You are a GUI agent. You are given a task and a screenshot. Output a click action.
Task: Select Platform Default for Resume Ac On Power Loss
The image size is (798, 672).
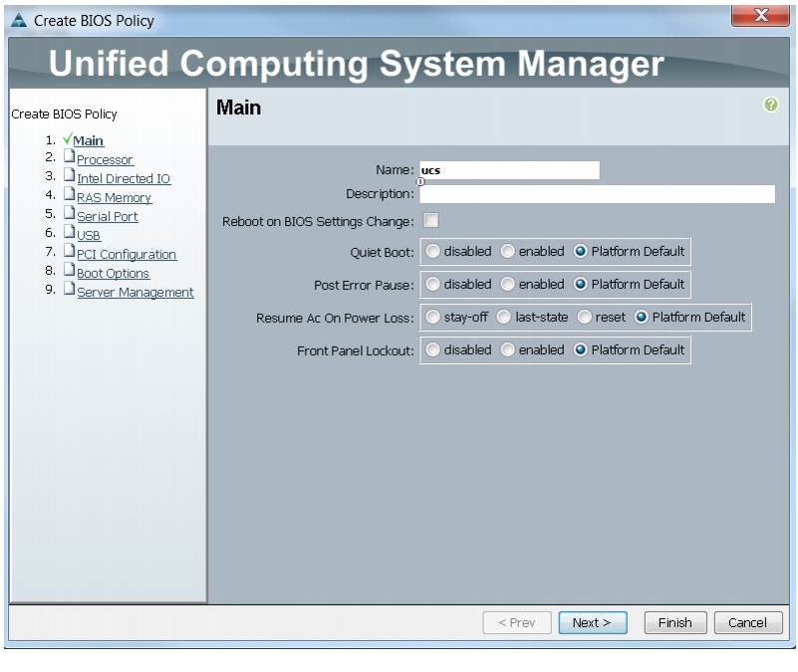642,317
